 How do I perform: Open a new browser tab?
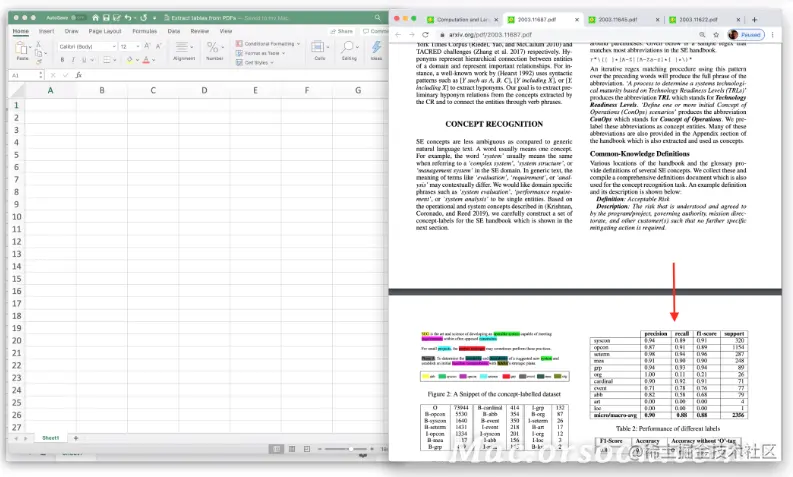(755, 20)
